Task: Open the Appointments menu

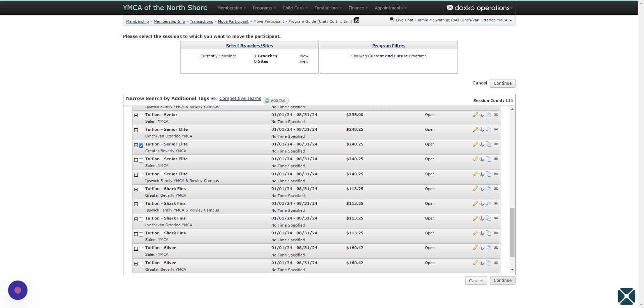Action: pos(390,8)
